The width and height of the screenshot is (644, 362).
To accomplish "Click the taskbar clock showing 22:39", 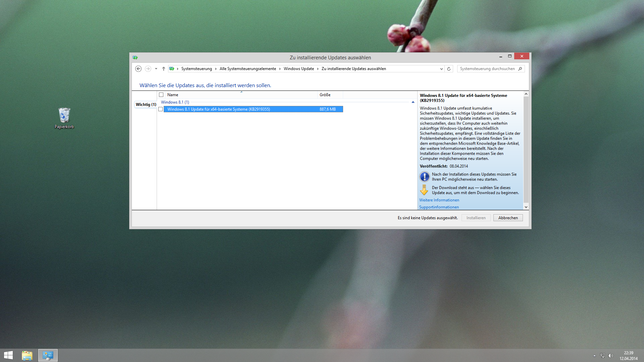I will (629, 356).
